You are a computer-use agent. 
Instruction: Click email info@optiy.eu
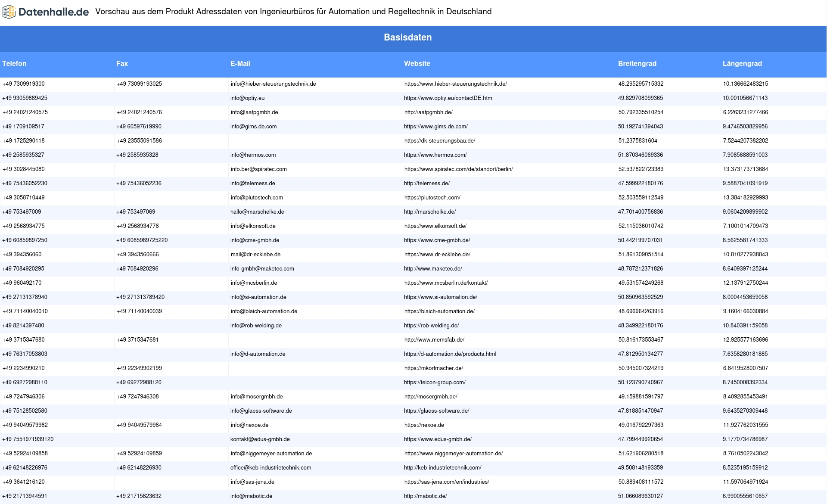pos(247,98)
